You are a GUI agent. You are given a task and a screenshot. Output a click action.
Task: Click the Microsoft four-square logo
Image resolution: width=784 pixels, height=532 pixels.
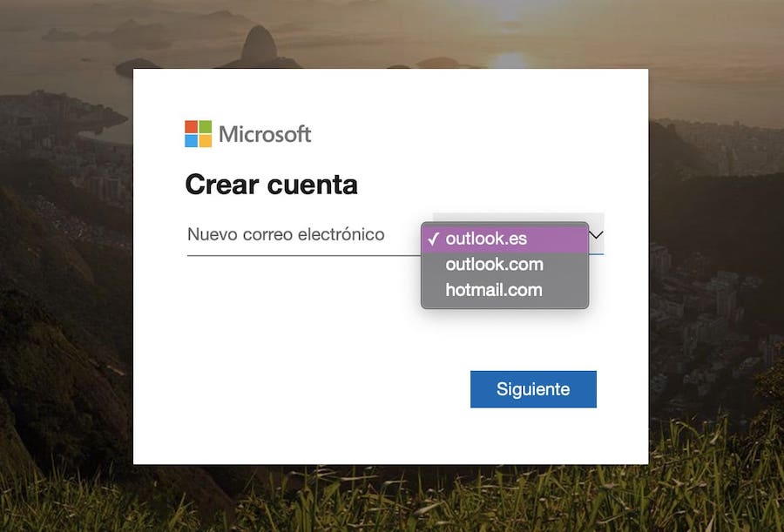coord(198,133)
